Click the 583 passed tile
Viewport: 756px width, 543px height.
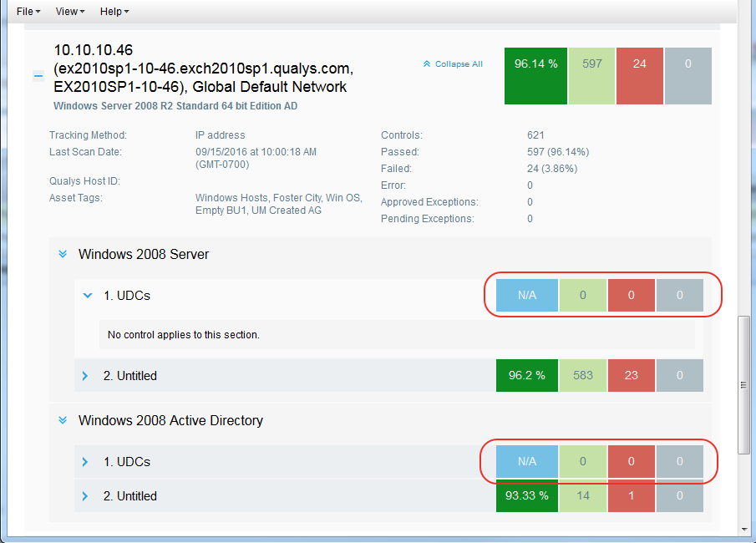(583, 375)
